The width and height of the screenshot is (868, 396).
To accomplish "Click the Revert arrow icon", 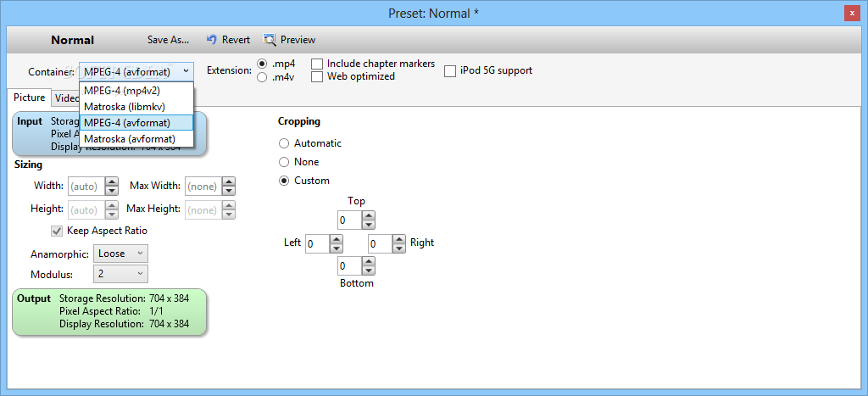I will pyautogui.click(x=211, y=39).
